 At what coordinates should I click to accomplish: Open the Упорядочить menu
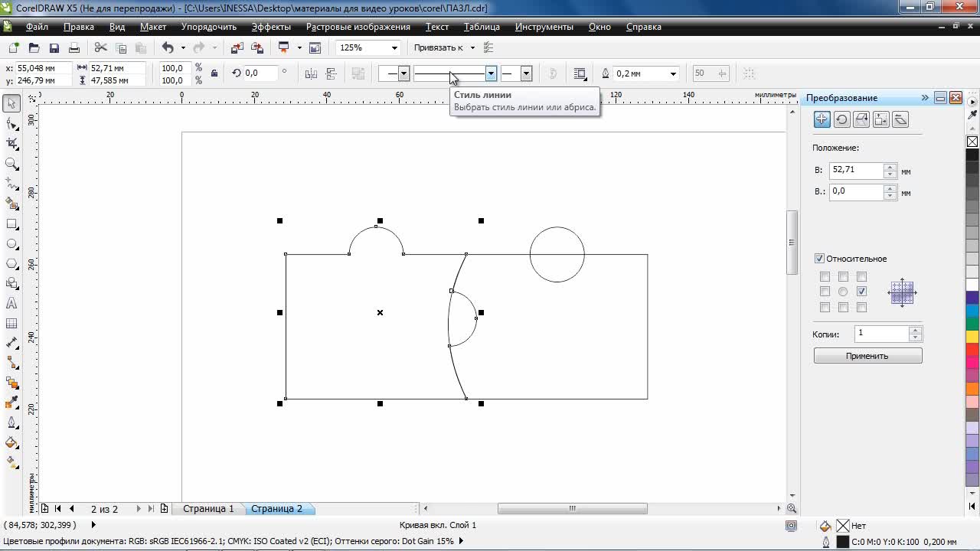coord(209,27)
